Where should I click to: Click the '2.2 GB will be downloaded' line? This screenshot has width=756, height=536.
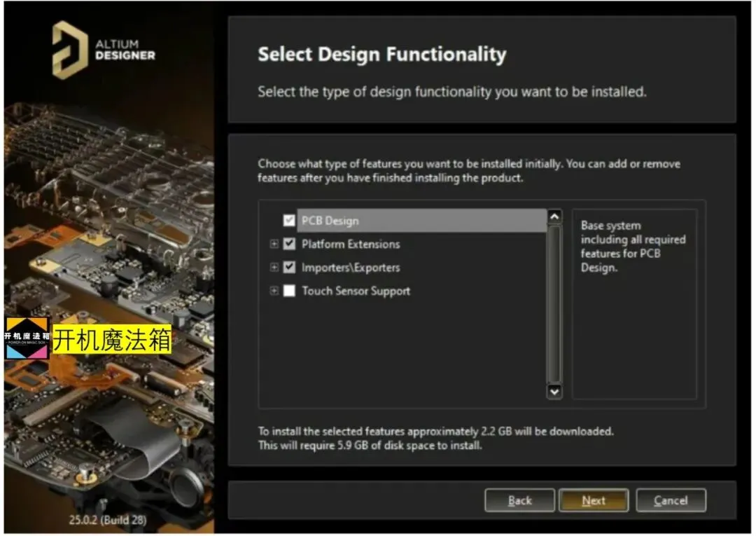[x=436, y=431]
